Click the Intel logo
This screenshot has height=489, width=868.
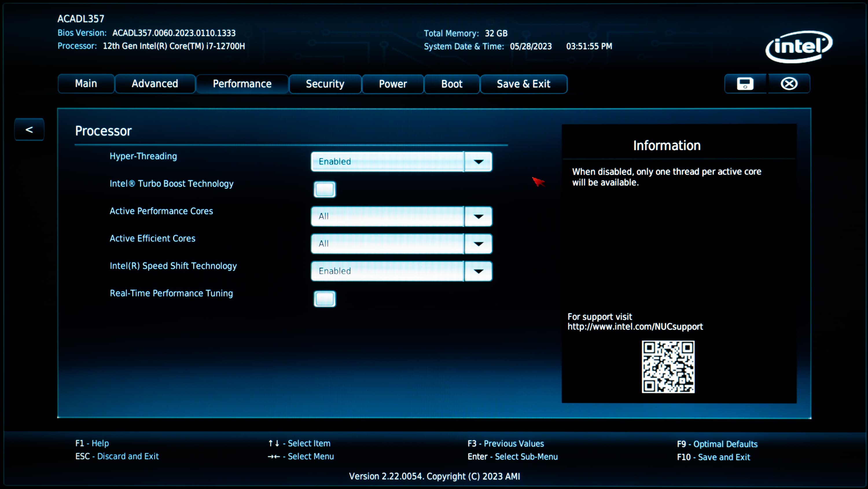799,47
